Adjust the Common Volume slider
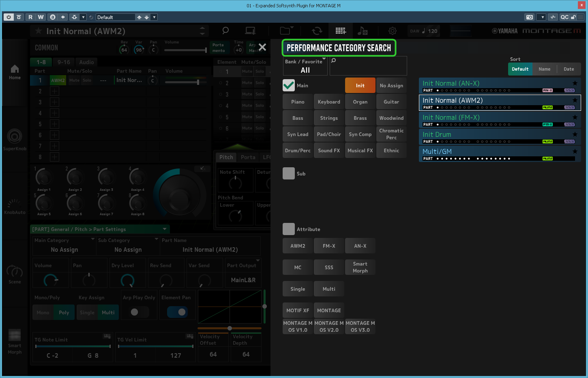The image size is (588, 378). [186, 50]
